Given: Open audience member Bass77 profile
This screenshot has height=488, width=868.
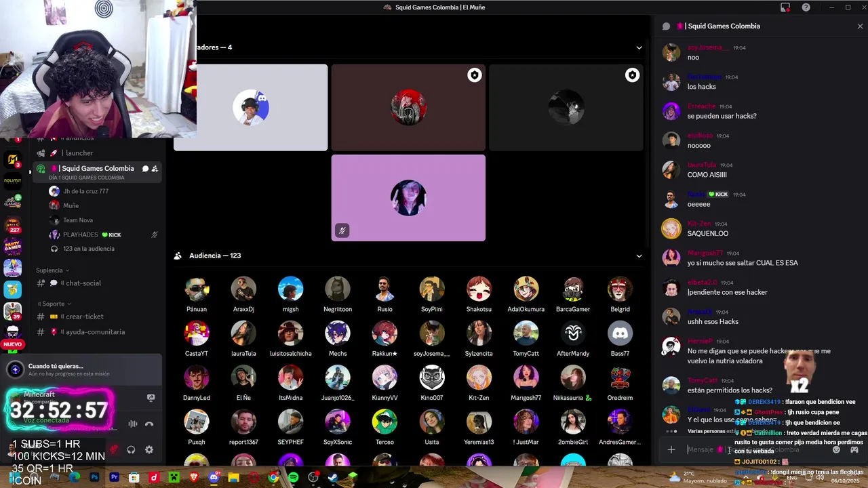Looking at the screenshot, I should point(620,339).
